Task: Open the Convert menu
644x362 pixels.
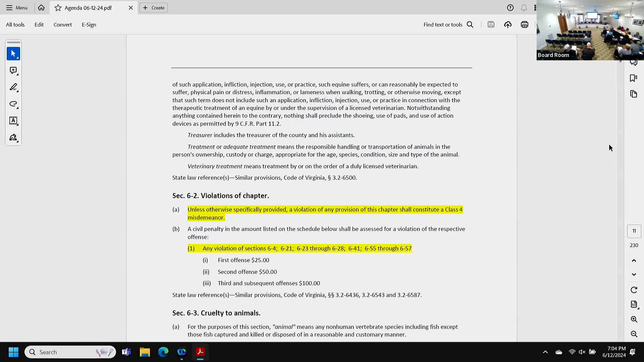Action: 62,24
